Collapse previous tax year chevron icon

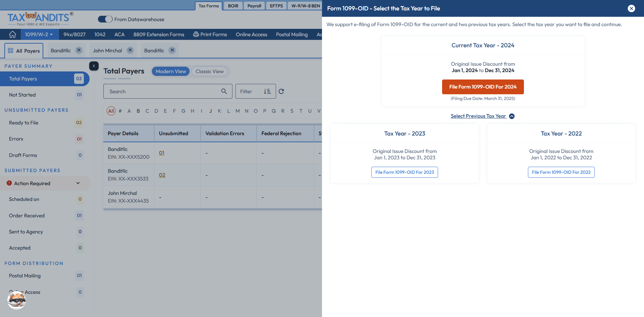[512, 116]
